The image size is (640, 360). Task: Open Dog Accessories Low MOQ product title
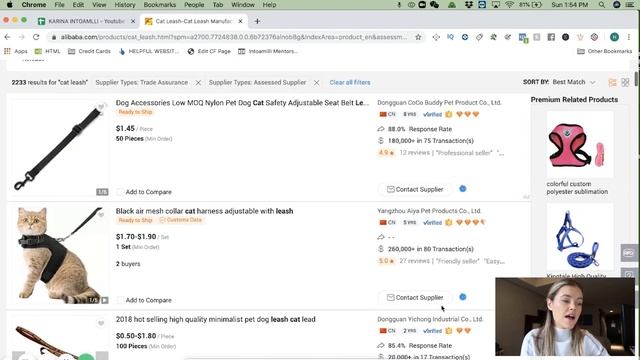click(242, 103)
